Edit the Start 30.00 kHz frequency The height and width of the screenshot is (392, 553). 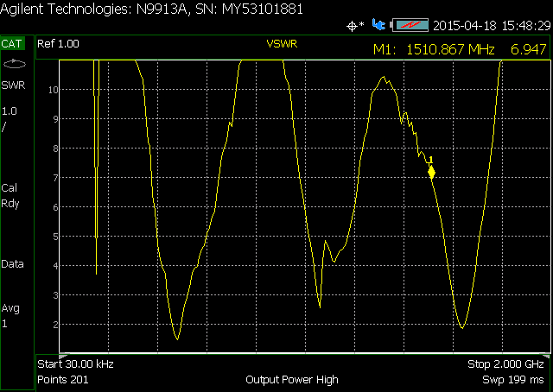75,364
